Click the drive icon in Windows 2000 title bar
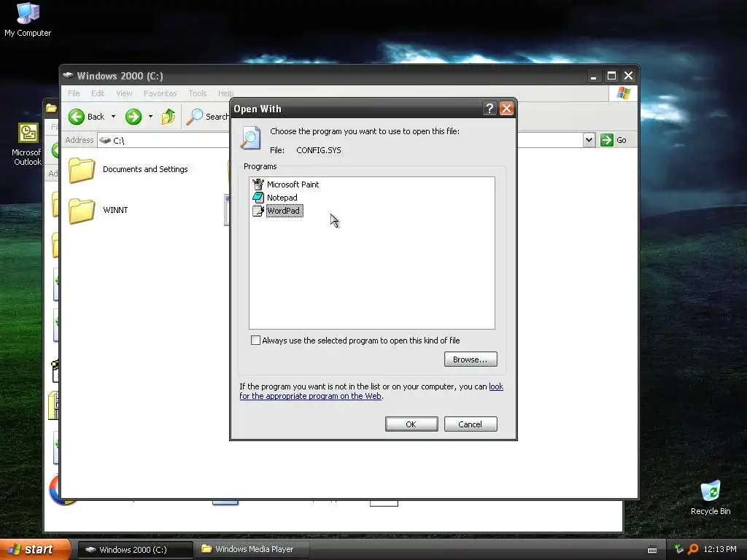Screen dimensions: 747x560 point(68,75)
